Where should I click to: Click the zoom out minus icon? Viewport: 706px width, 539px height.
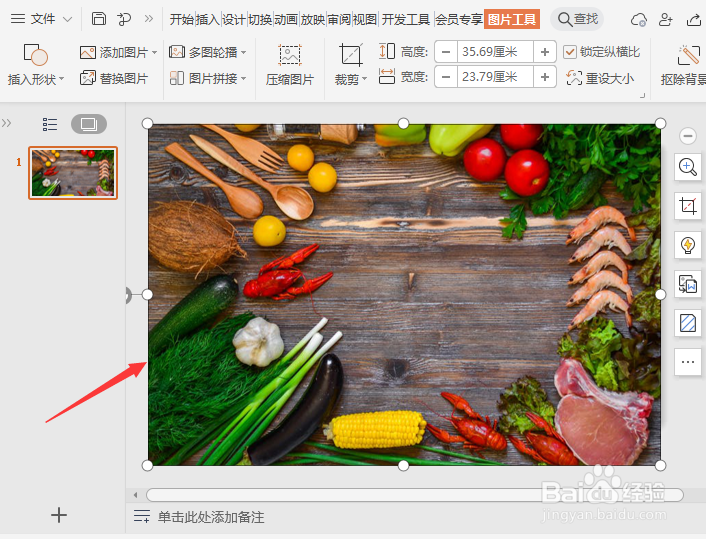click(x=688, y=136)
